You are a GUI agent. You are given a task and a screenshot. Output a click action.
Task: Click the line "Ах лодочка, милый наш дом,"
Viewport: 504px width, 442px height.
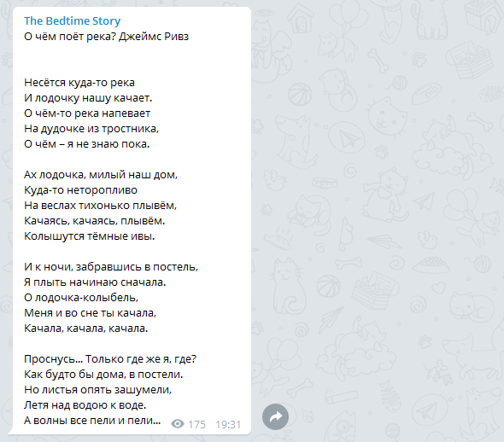click(101, 175)
